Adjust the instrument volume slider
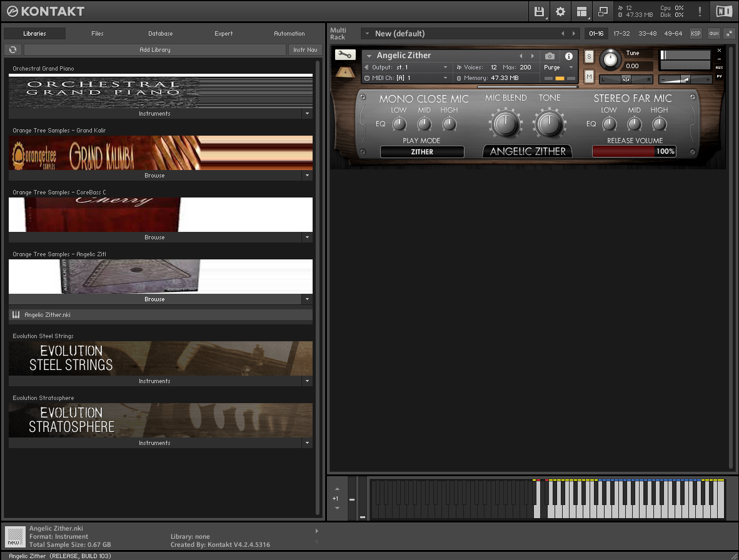Image resolution: width=739 pixels, height=560 pixels. pyautogui.click(x=685, y=79)
